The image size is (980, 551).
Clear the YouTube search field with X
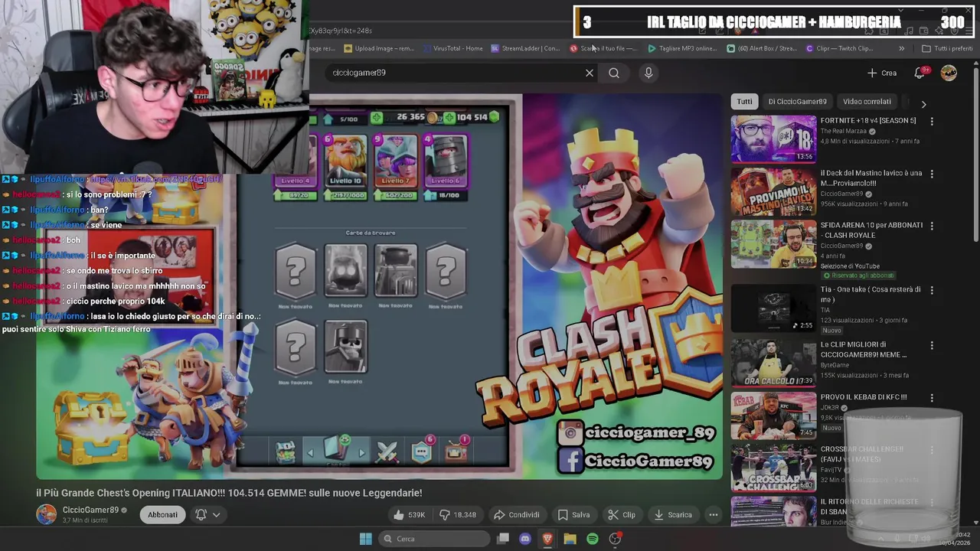point(590,73)
